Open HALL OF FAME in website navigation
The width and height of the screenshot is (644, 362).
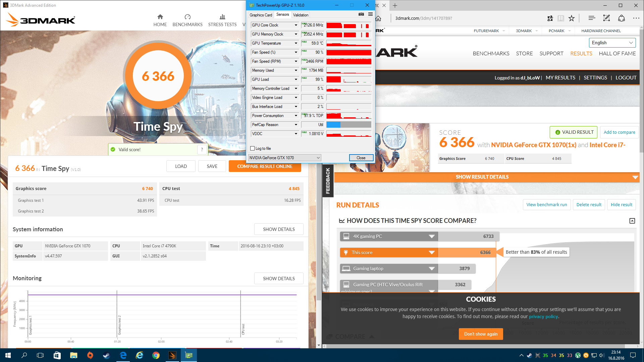click(617, 53)
